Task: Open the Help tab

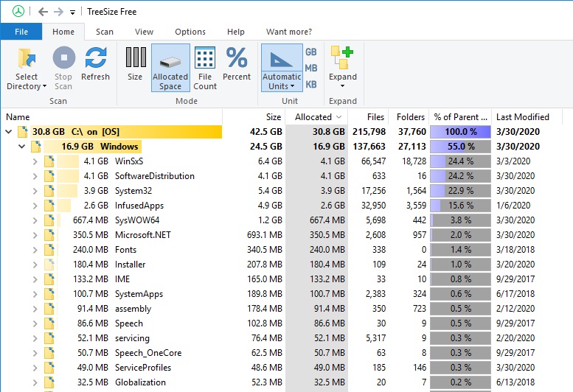Action: tap(236, 32)
